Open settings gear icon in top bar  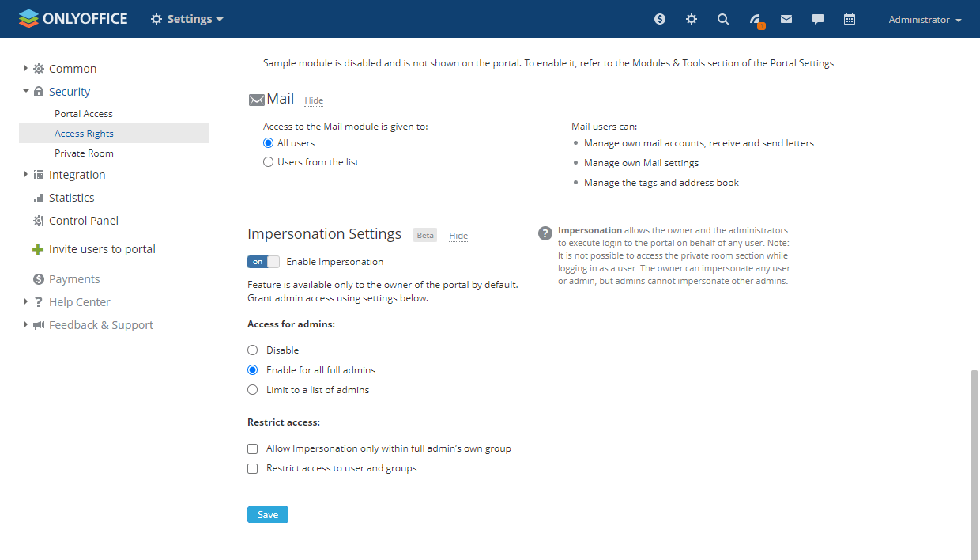[x=692, y=19]
